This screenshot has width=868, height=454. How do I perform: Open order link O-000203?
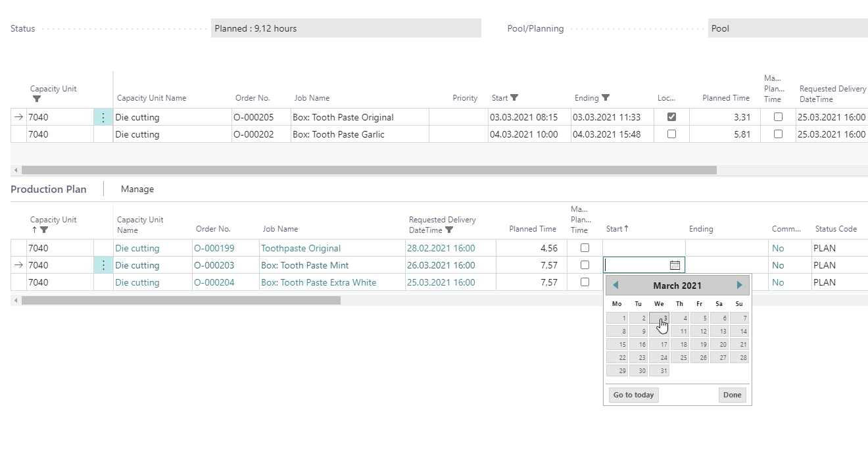(214, 265)
